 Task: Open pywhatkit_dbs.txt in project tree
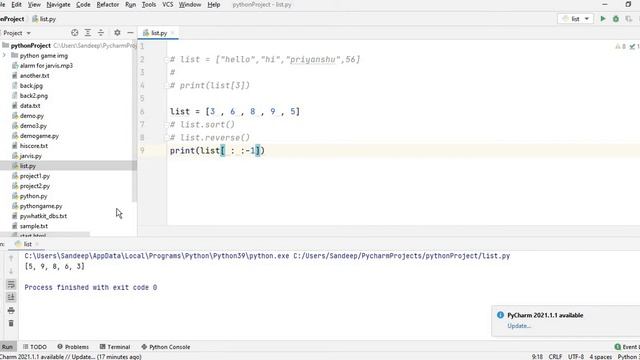pos(43,216)
